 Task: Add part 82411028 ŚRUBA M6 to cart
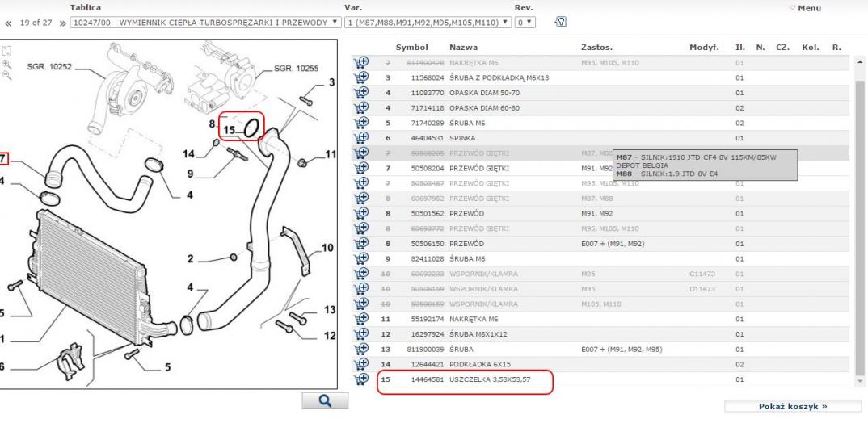(361, 258)
